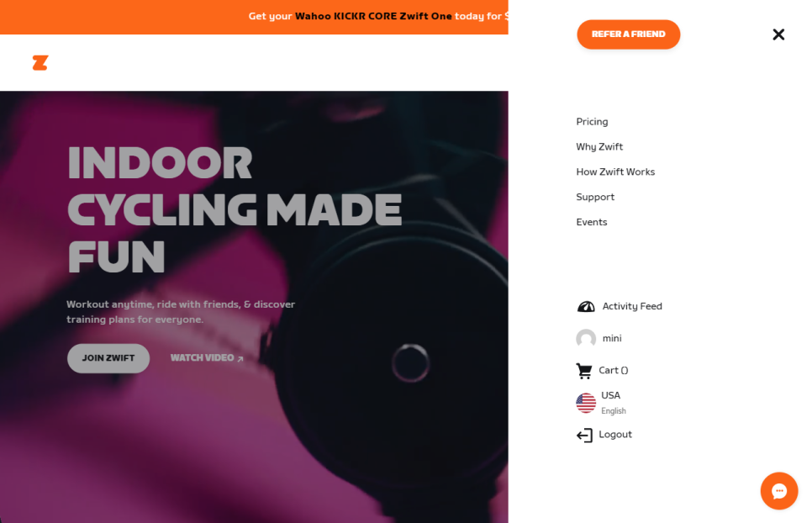Click the Watch Video link
The image size is (812, 523).
207,358
